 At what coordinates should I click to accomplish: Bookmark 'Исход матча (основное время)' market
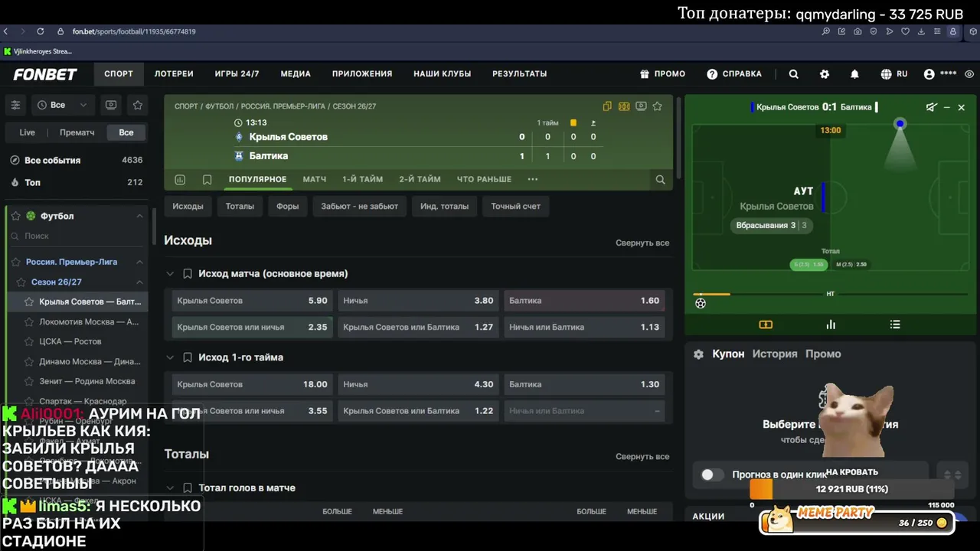(x=188, y=274)
